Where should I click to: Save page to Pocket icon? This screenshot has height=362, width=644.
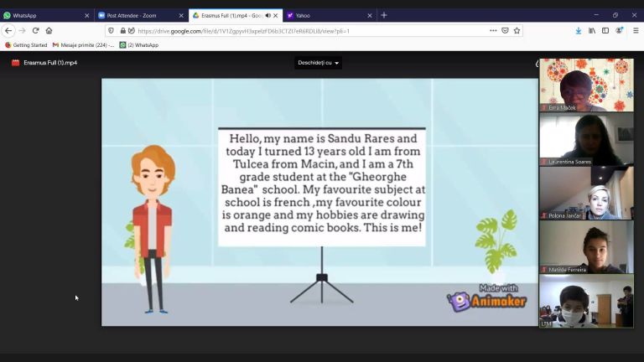[x=505, y=31]
